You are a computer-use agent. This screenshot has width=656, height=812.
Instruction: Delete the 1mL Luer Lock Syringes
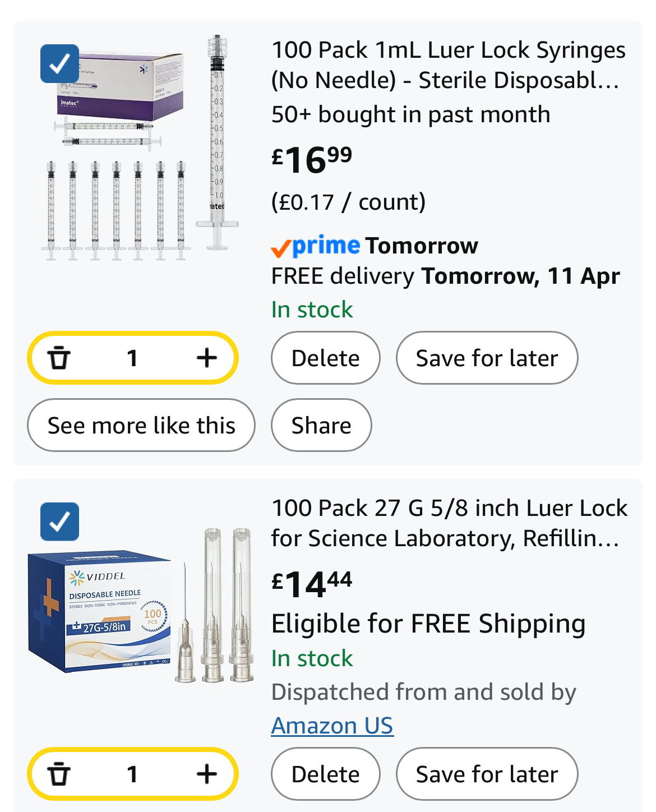(325, 358)
